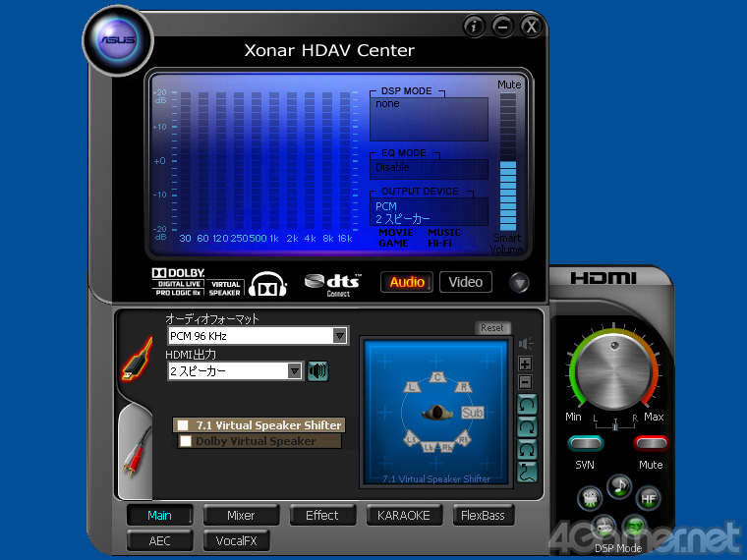Image resolution: width=747 pixels, height=560 pixels.
Task: Select the front L speaker in shifter
Action: coord(412,386)
